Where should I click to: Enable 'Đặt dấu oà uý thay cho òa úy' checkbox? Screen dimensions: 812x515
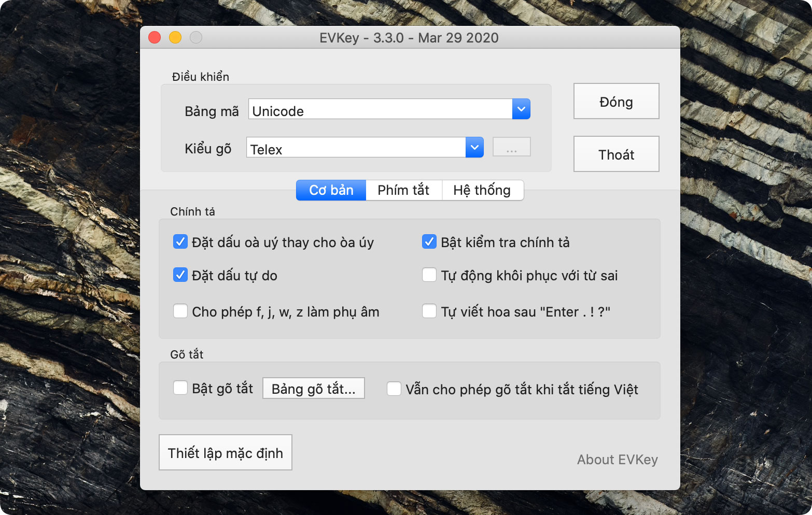180,242
